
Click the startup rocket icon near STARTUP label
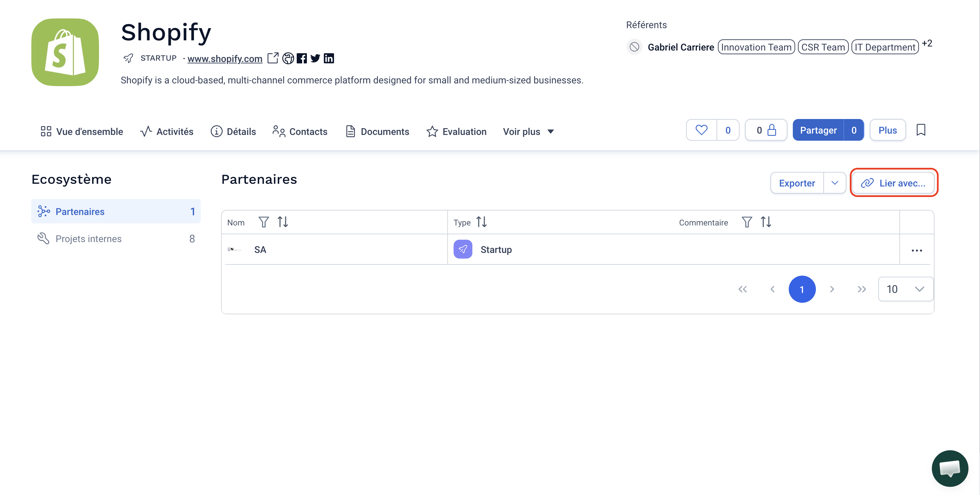128,58
